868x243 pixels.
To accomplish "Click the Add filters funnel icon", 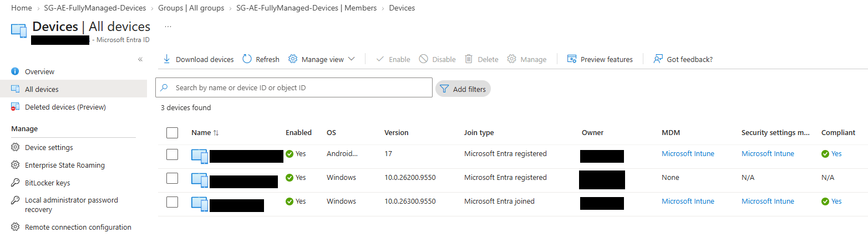I will [444, 89].
